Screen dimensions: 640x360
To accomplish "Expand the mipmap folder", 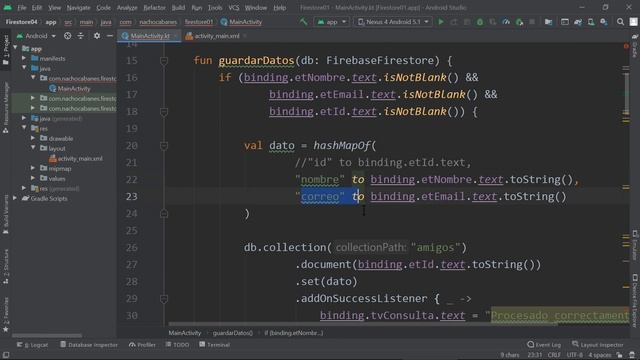I will click(x=33, y=168).
